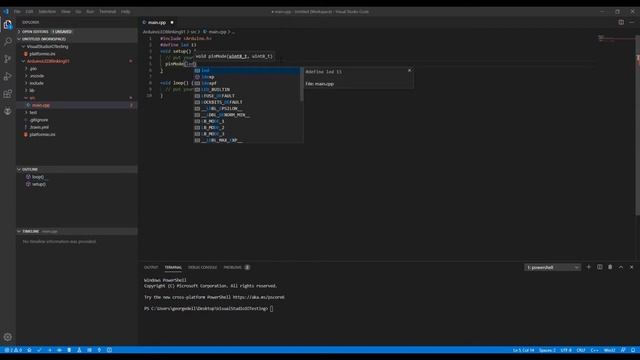Select main.cpp in the src folder

(x=77, y=105)
